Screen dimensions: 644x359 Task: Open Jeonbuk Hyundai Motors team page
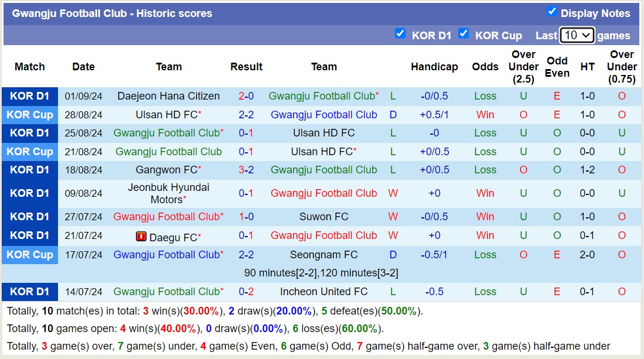pos(169,193)
